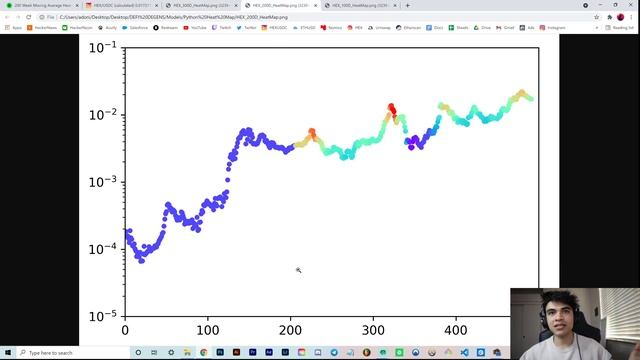
Task: Open the Twitter bookmark
Action: (x=246, y=28)
